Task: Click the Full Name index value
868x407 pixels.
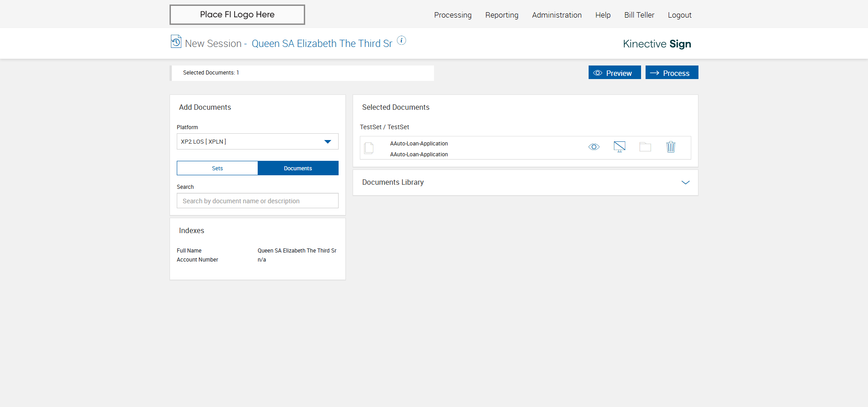Action: tap(297, 251)
